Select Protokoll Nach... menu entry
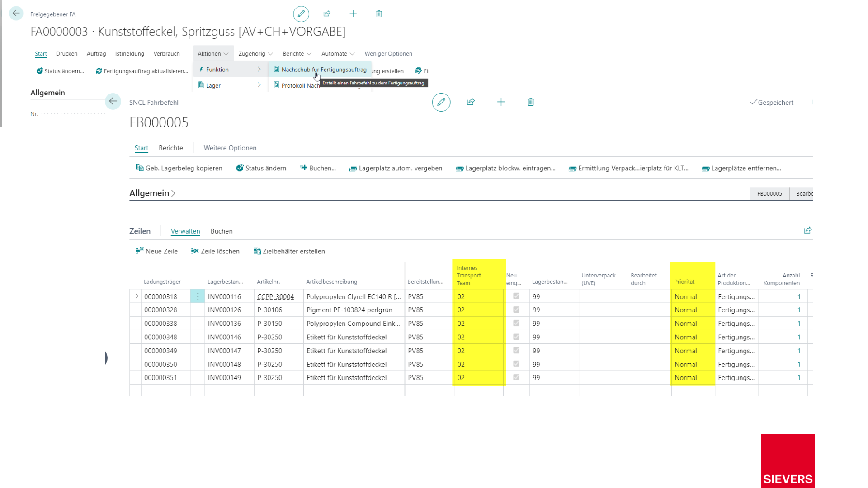This screenshot has width=868, height=488. coord(296,85)
